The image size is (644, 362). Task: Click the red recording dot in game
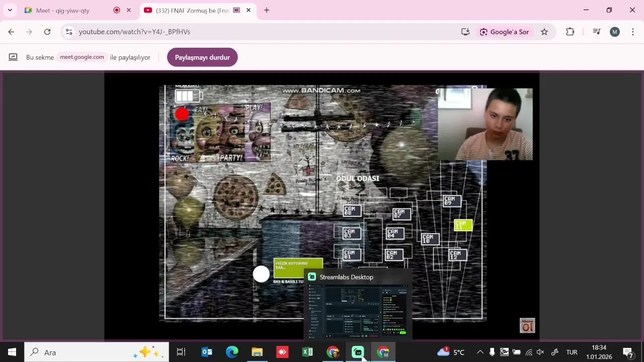click(x=182, y=114)
